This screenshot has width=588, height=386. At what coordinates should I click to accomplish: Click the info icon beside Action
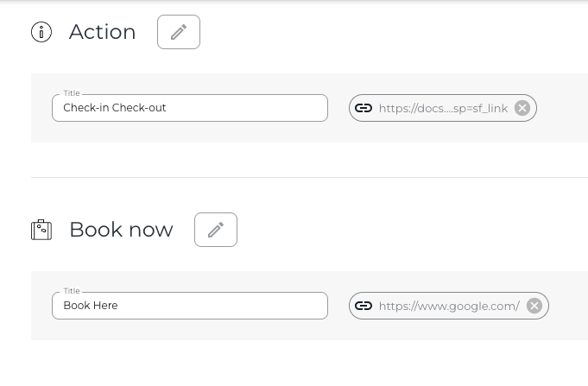pyautogui.click(x=41, y=32)
